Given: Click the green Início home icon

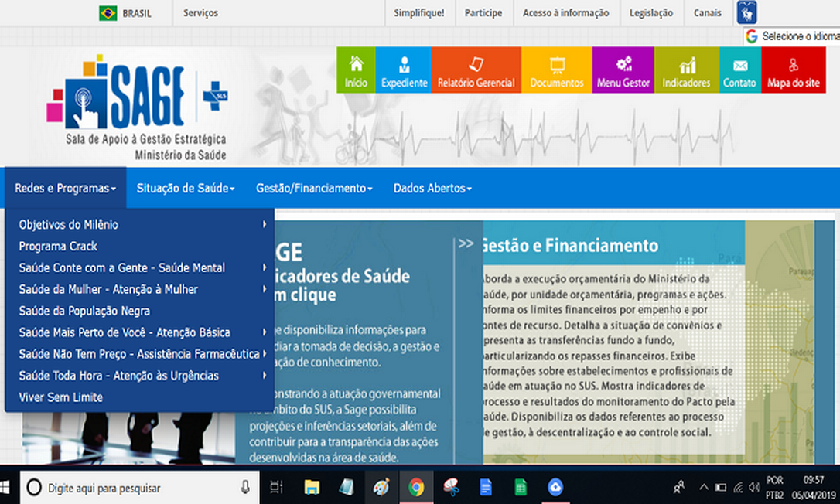Looking at the screenshot, I should click(356, 70).
